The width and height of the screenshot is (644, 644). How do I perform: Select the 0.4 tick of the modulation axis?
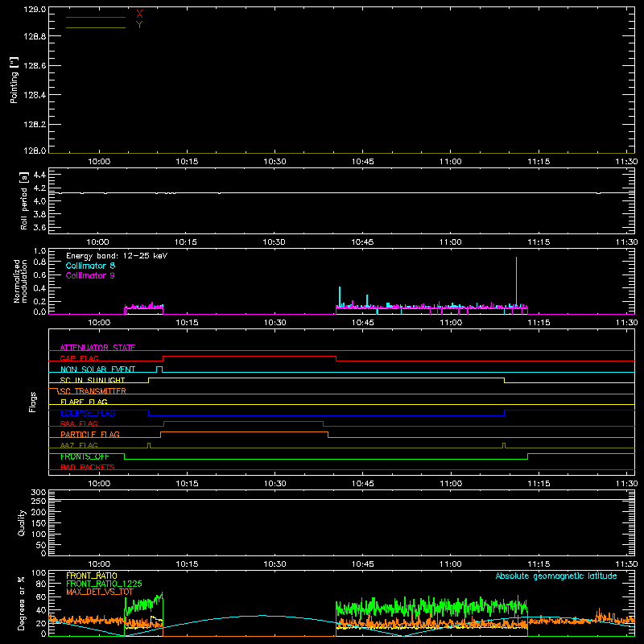(39, 288)
